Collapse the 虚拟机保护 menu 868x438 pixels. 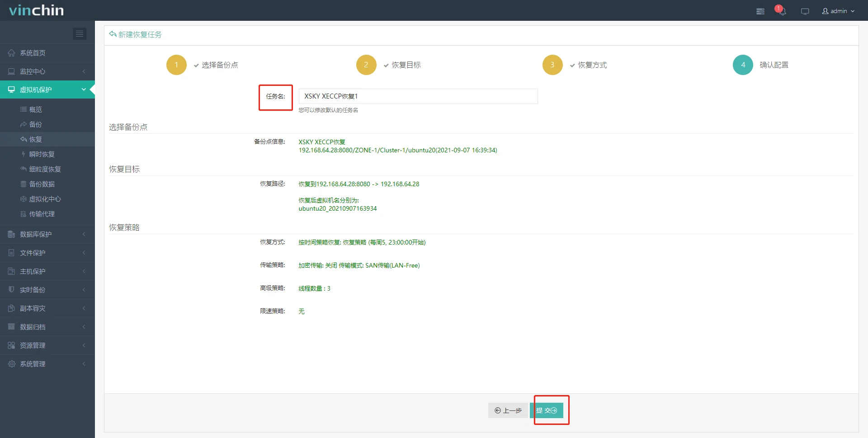click(x=47, y=89)
